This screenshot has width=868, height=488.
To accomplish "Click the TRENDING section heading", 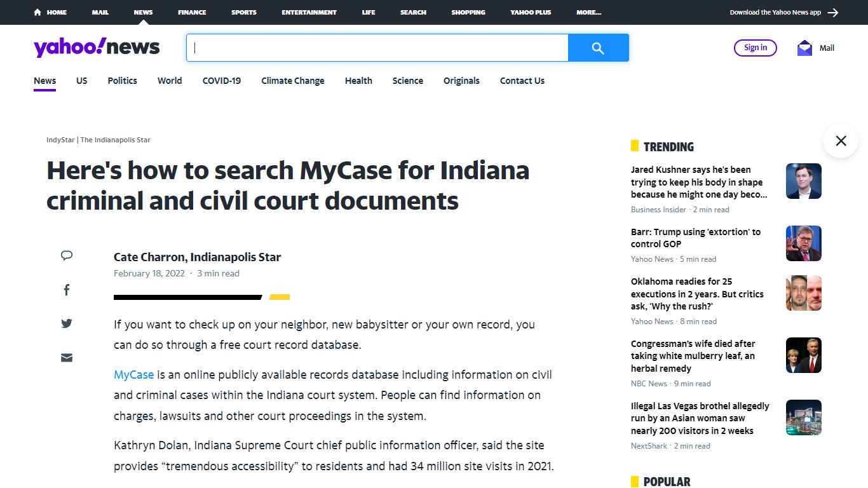I will tap(668, 147).
